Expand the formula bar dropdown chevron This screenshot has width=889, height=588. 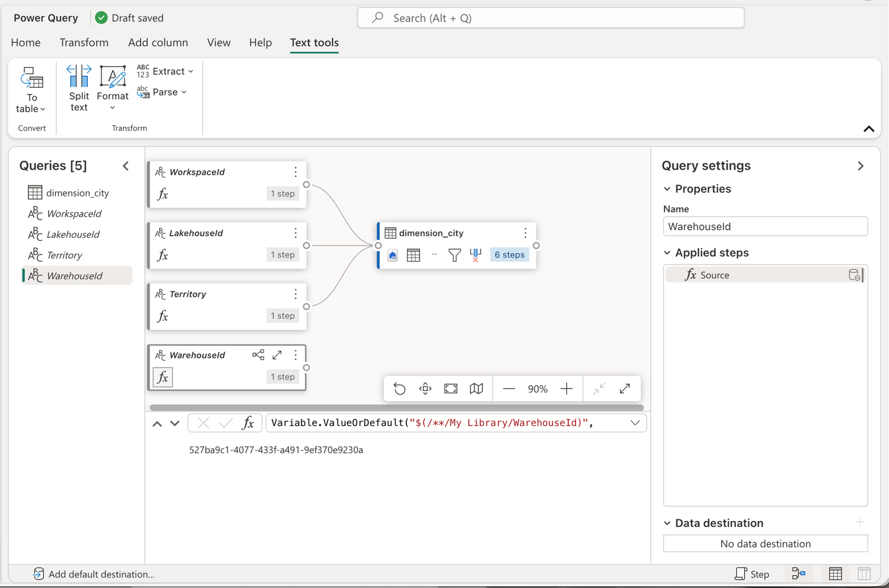point(635,422)
